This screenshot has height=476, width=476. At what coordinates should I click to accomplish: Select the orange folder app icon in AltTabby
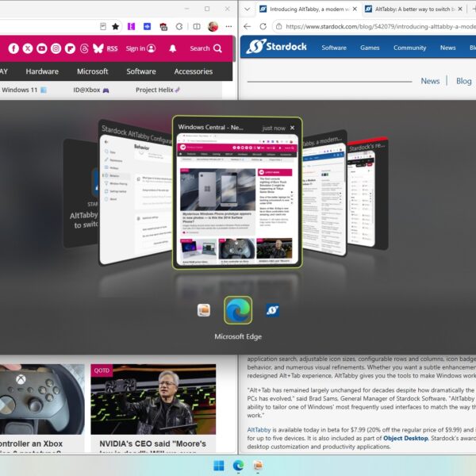tap(204, 310)
